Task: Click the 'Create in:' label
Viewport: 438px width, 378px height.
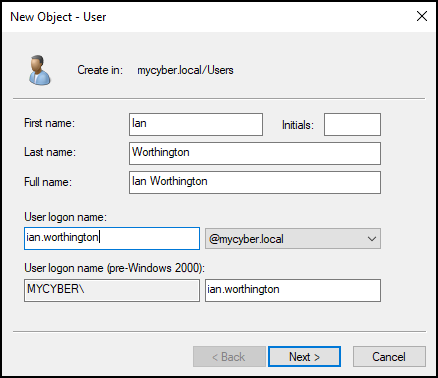Action: click(100, 70)
